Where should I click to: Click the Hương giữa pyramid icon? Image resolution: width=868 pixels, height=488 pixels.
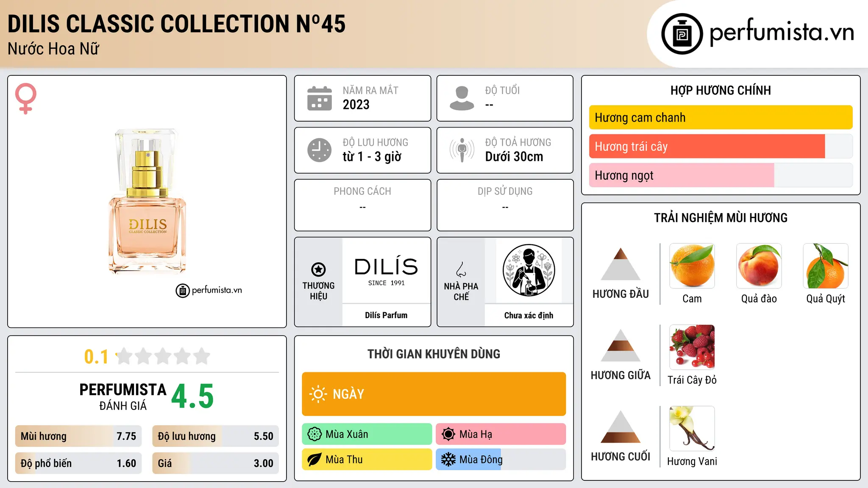click(620, 345)
